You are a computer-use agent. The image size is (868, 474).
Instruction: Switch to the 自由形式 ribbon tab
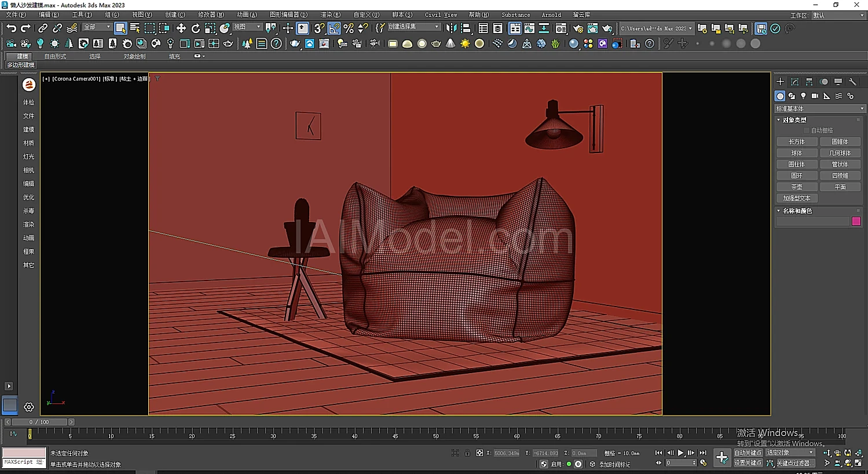(x=55, y=56)
